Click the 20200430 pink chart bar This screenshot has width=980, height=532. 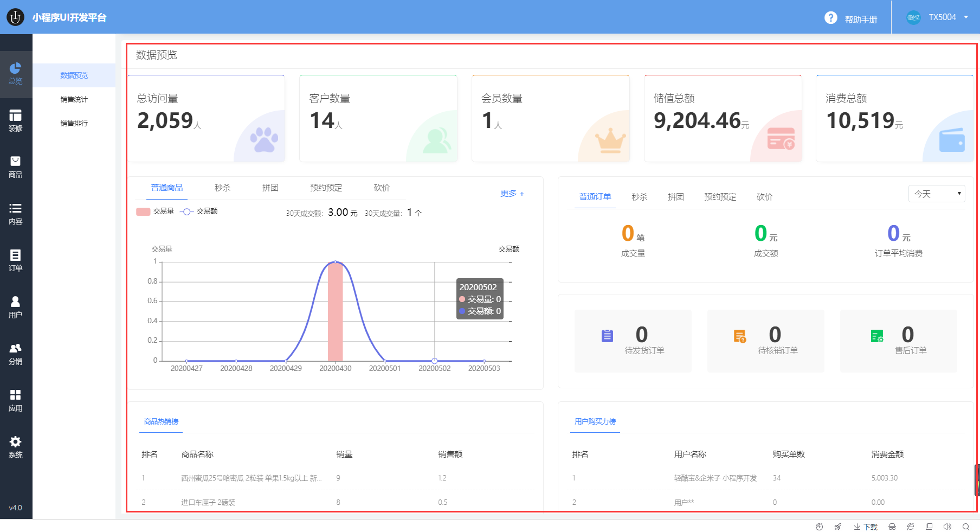pyautogui.click(x=336, y=311)
